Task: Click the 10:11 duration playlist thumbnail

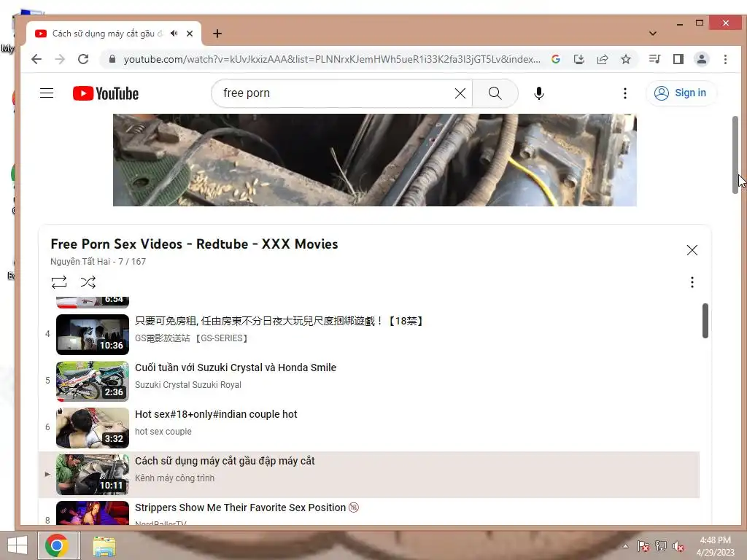Action: tap(93, 475)
